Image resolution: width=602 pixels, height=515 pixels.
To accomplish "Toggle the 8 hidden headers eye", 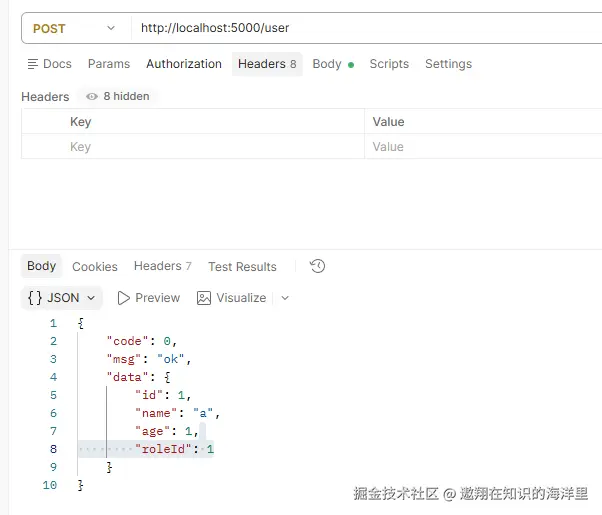I will (x=91, y=96).
